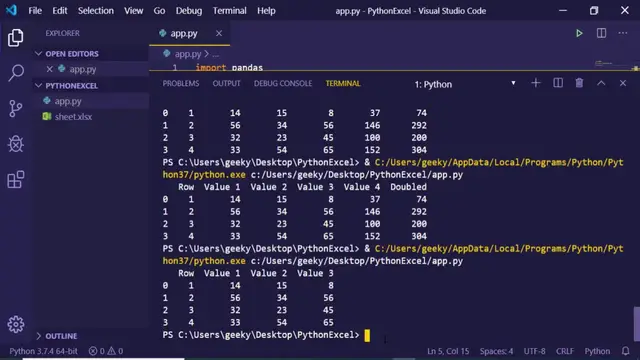Maximize the panel with up chevron
The image size is (640, 360).
601,83
